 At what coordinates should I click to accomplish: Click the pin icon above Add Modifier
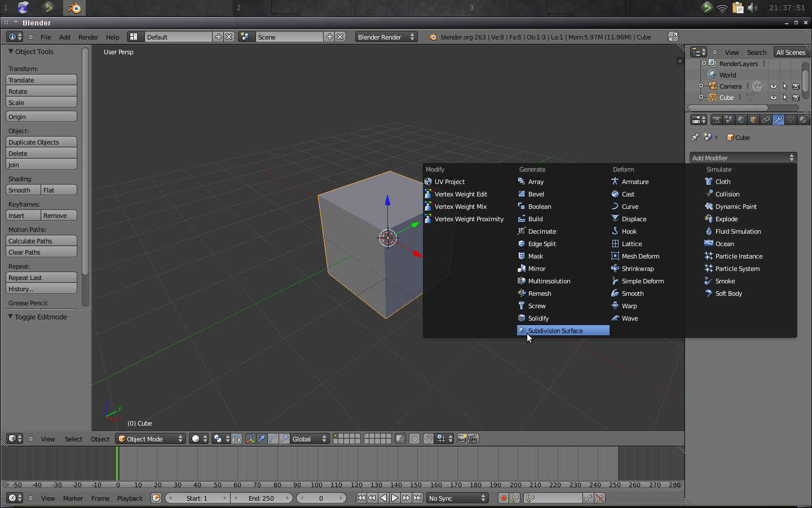click(695, 137)
